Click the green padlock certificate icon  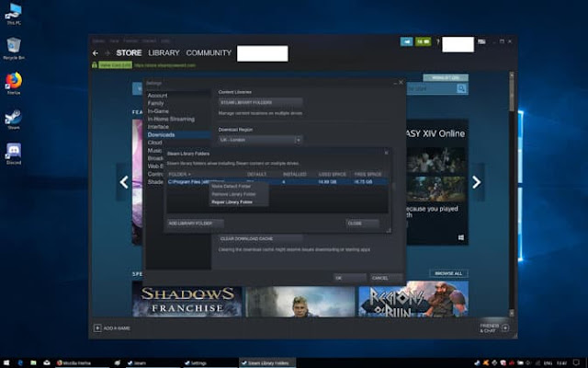(x=95, y=65)
